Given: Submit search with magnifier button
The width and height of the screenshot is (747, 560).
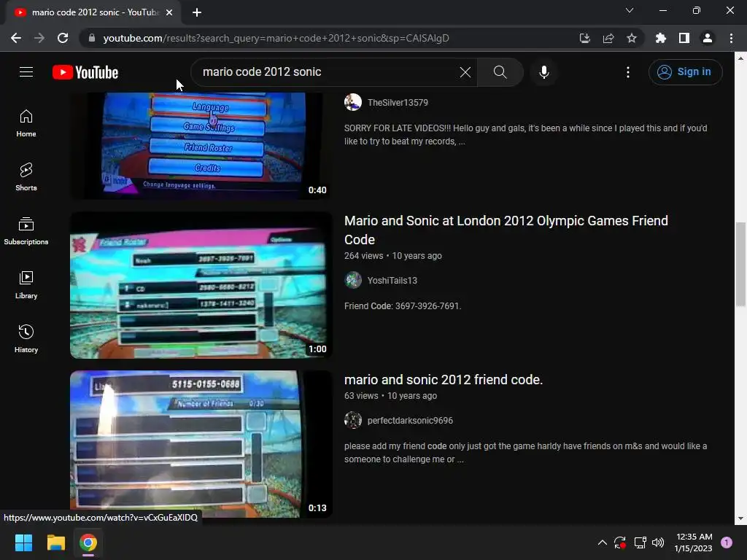Looking at the screenshot, I should pyautogui.click(x=500, y=72).
